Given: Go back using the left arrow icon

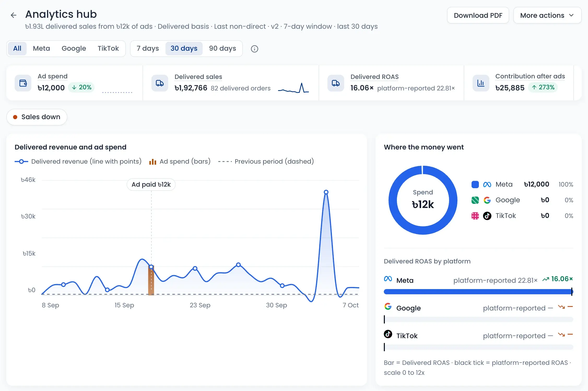Looking at the screenshot, I should [x=14, y=15].
